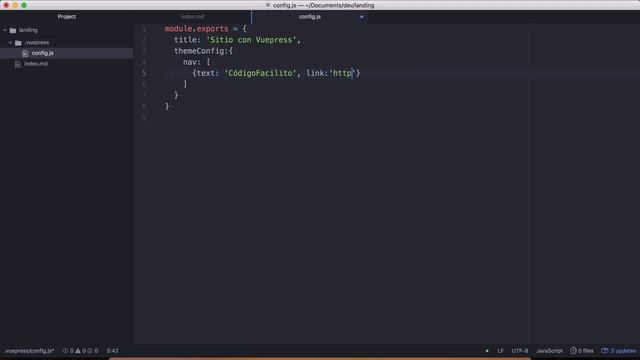The height and width of the screenshot is (360, 640).
Task: Click the landing folder icon
Action: [13, 30]
